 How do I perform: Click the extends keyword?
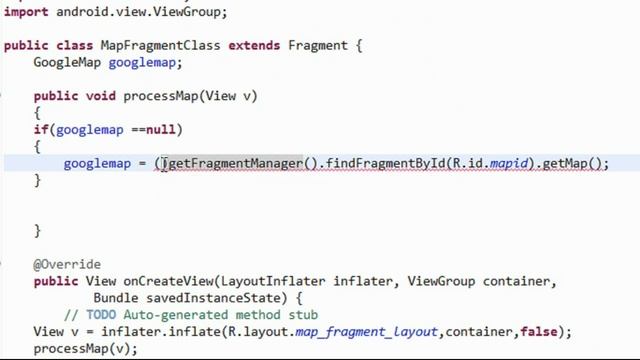[254, 45]
